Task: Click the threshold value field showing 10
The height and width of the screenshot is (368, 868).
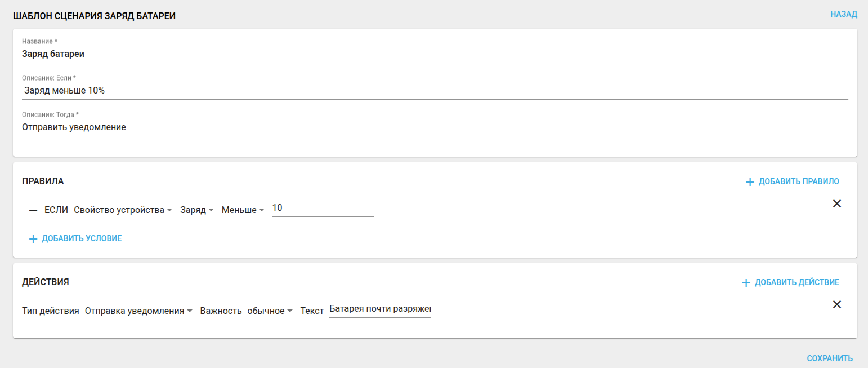Action: 323,209
